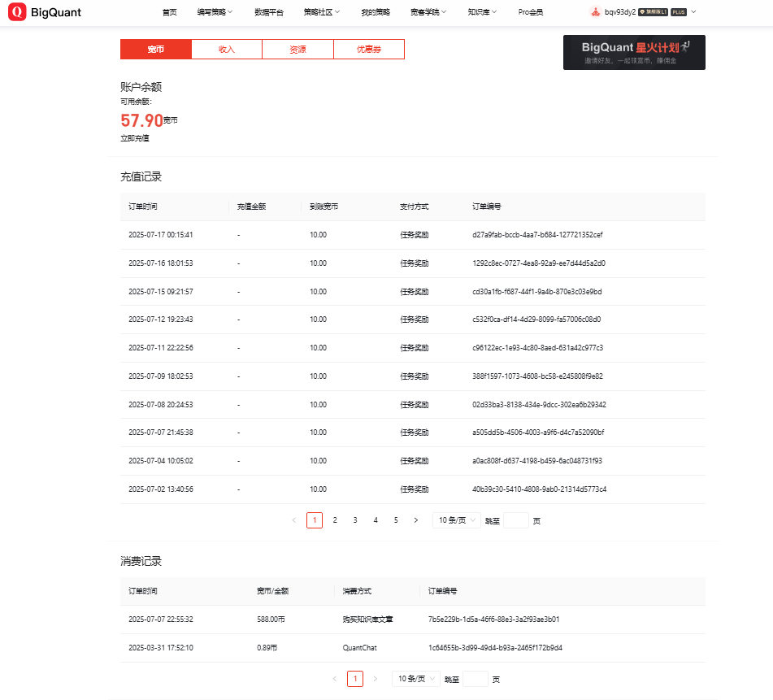Expand the 策略社区 menu
The image size is (773, 700).
tap(322, 12)
